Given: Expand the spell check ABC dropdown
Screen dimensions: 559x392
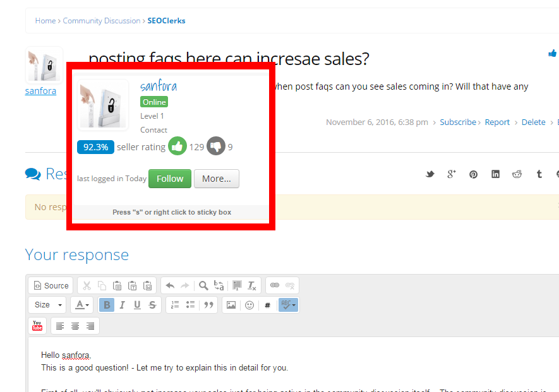Looking at the screenshot, I should (x=289, y=305).
